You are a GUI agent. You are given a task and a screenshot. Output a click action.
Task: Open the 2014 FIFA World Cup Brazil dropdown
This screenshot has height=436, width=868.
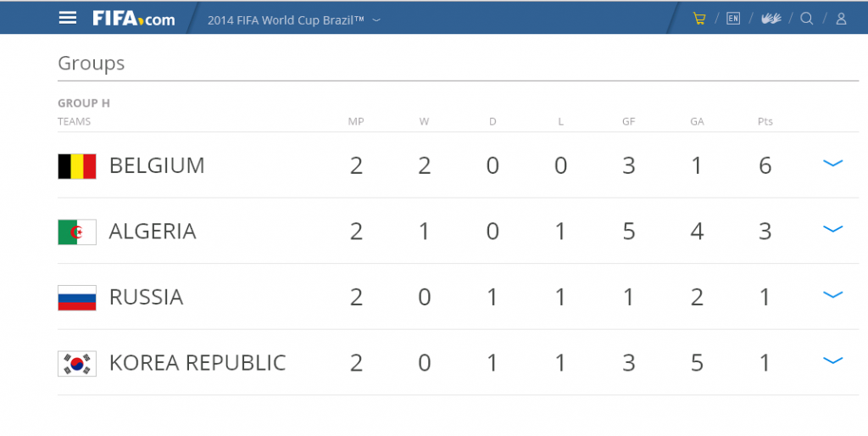point(294,20)
